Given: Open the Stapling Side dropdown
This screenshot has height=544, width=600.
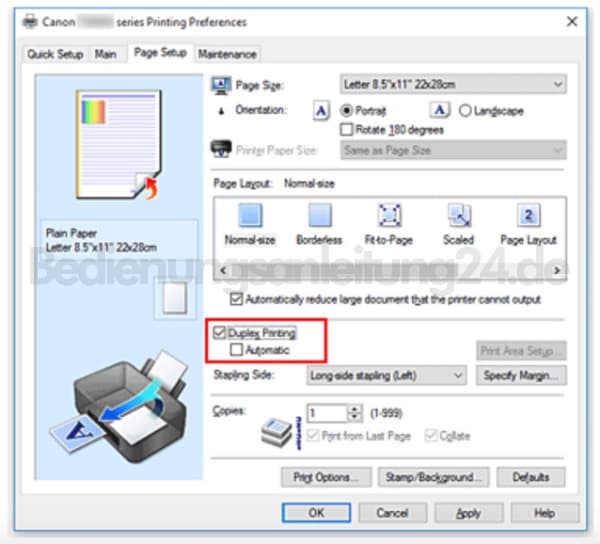Looking at the screenshot, I should coord(386,375).
